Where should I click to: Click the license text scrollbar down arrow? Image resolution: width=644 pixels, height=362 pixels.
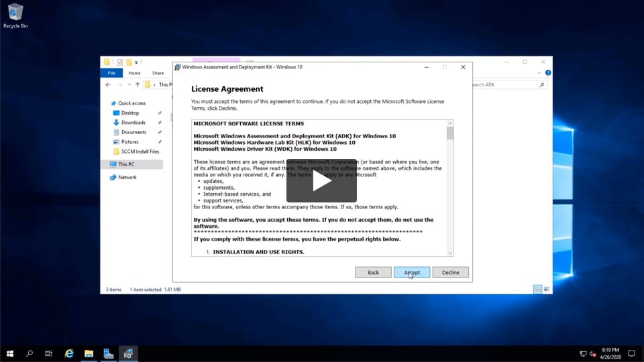449,253
